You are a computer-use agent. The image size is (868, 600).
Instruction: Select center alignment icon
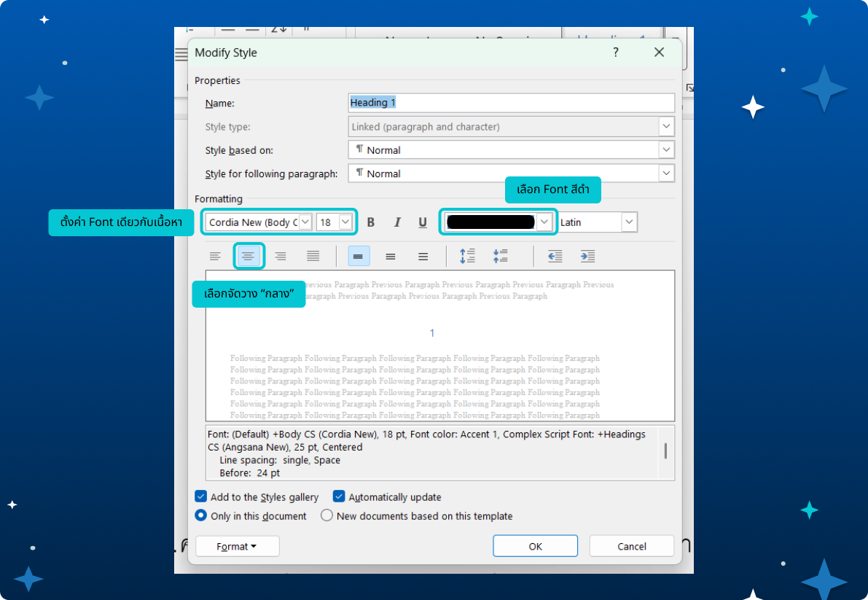point(249,256)
